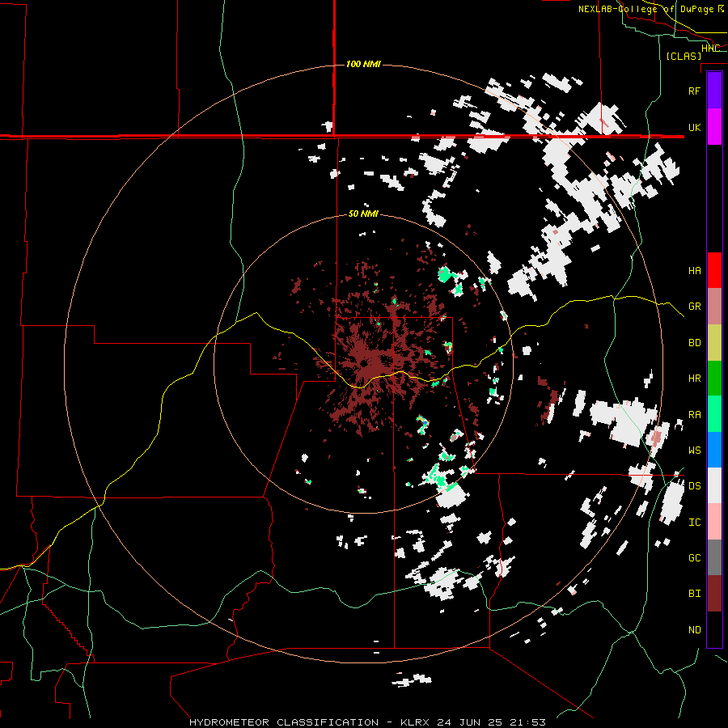Image resolution: width=728 pixels, height=728 pixels.
Task: Click the RA light green swatch
Action: pyautogui.click(x=714, y=414)
